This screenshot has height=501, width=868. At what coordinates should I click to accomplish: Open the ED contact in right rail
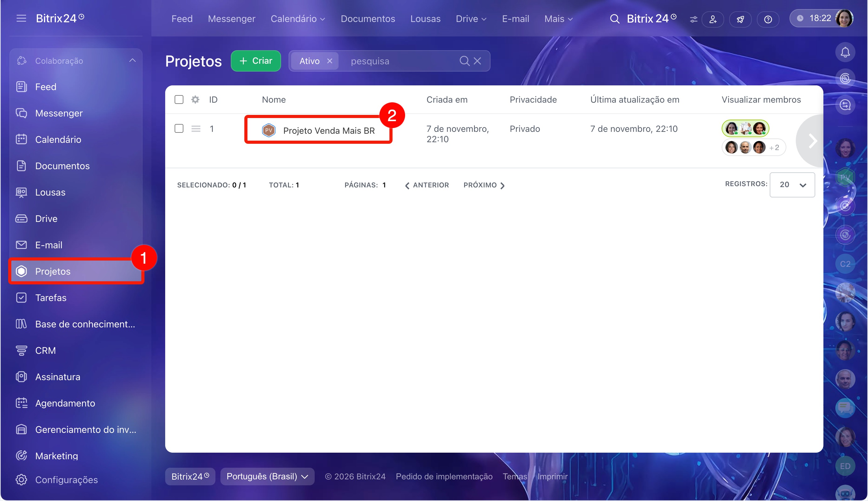click(845, 466)
